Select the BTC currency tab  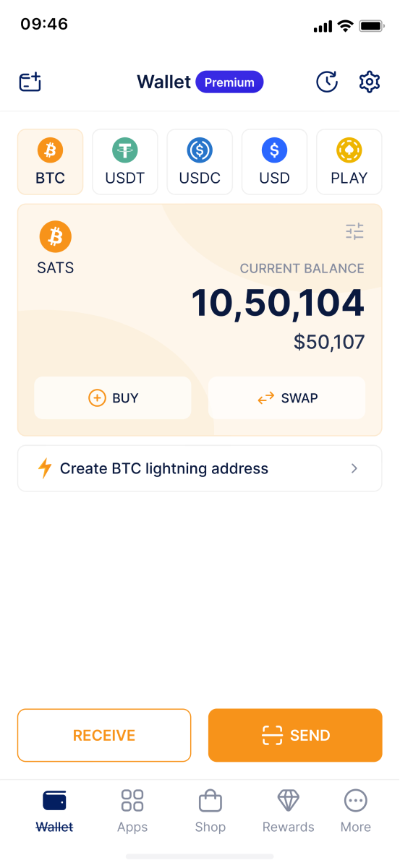[x=51, y=162]
